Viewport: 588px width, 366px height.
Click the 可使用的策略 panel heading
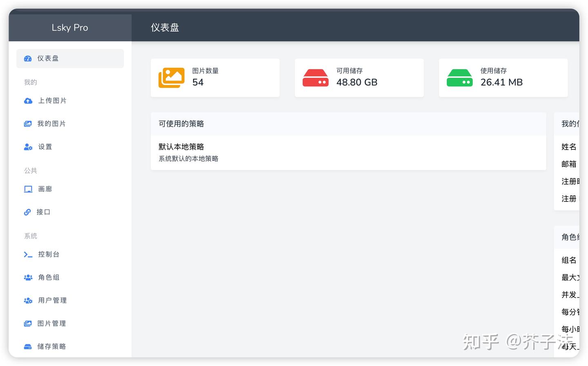point(181,124)
